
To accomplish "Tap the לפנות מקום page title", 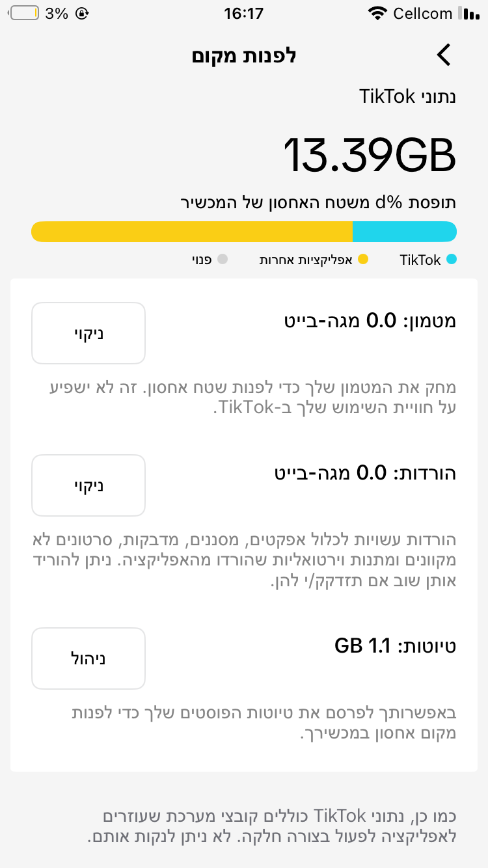I will [244, 55].
